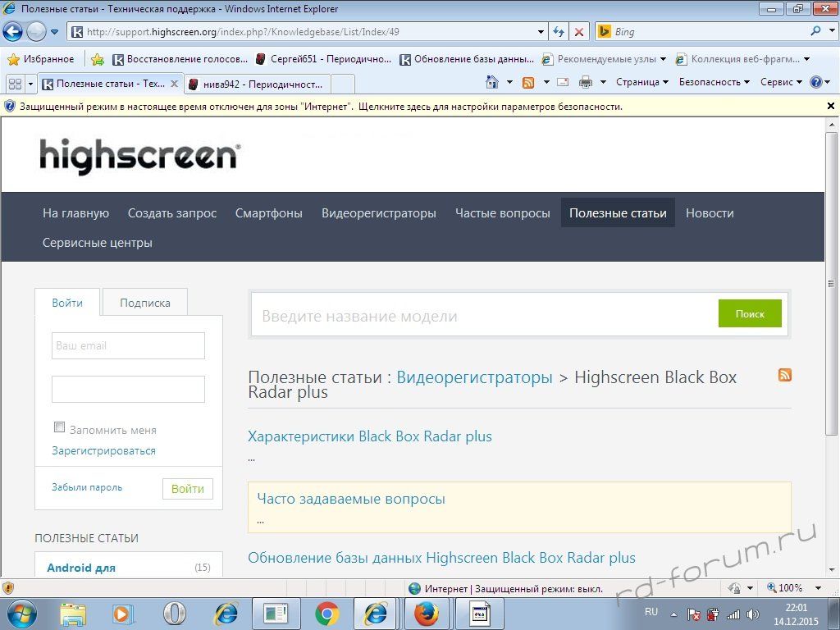The height and width of the screenshot is (630, 840).
Task: Click the red Stop loading icon
Action: [x=579, y=32]
